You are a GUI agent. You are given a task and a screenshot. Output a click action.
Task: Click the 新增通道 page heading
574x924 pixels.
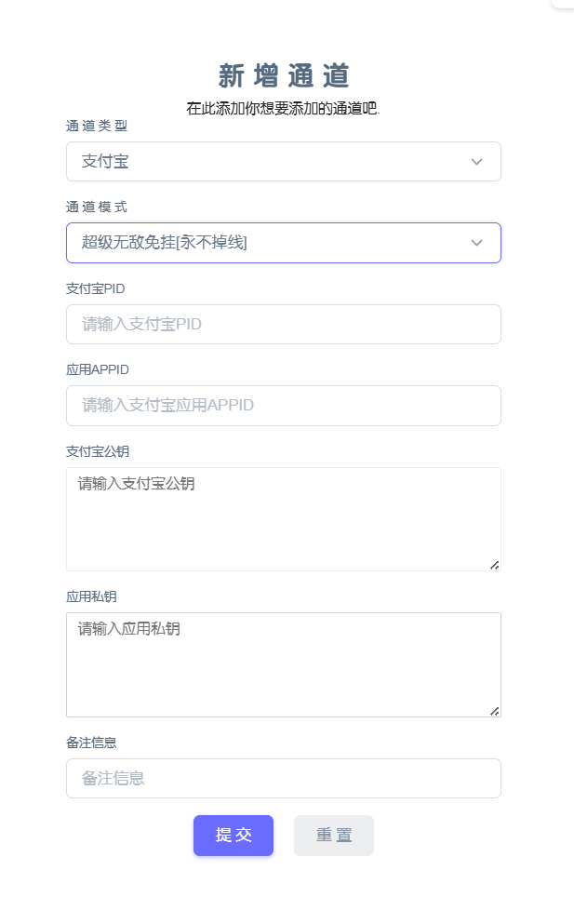point(284,76)
